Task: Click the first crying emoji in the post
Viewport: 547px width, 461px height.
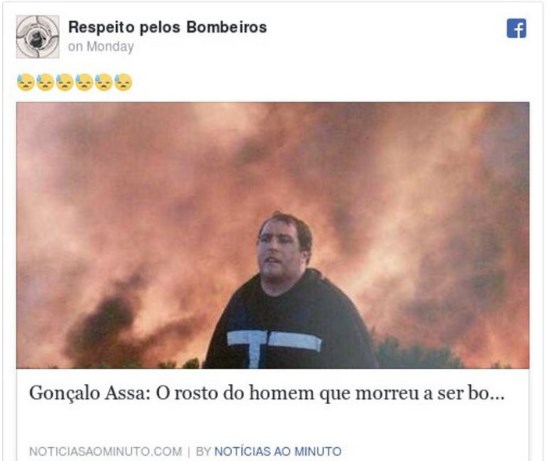Action: 25,82
